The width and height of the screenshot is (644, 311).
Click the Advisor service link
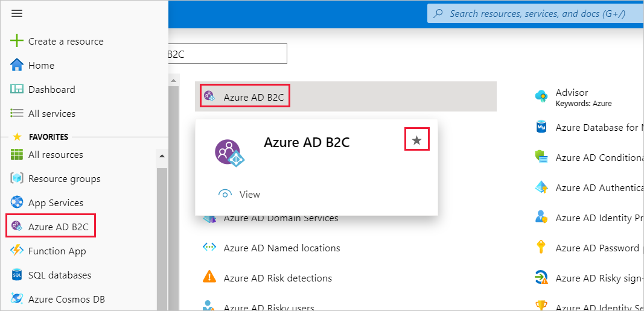click(571, 93)
